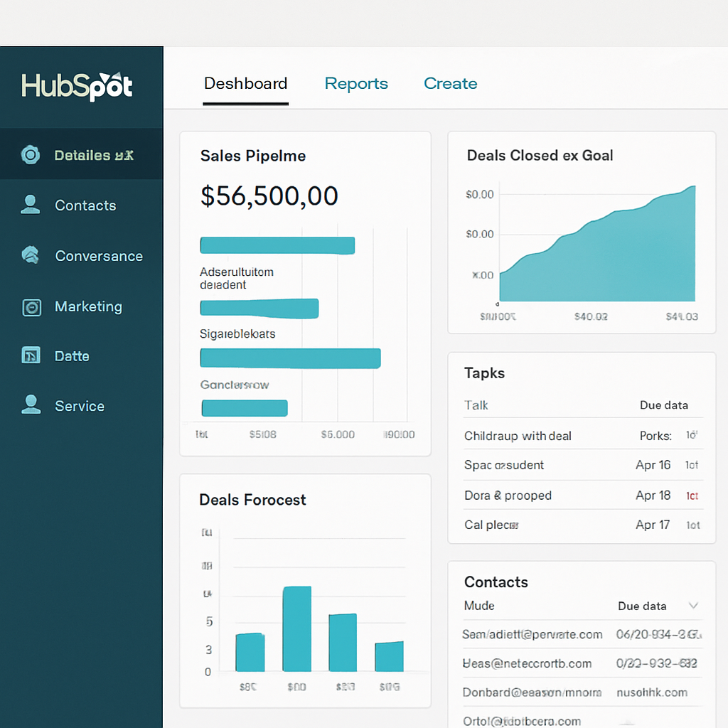Select the third forecast chart bar
This screenshot has height=728, width=728.
pyautogui.click(x=343, y=643)
